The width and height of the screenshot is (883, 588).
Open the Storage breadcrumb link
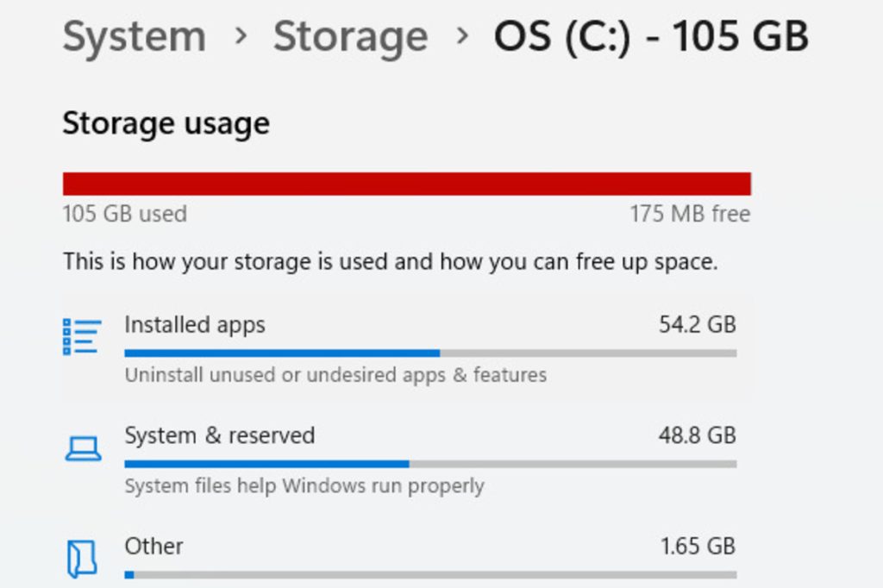coord(350,36)
